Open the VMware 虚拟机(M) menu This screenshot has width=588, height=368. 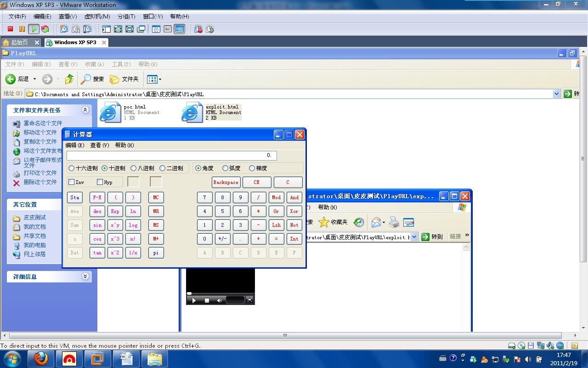97,17
